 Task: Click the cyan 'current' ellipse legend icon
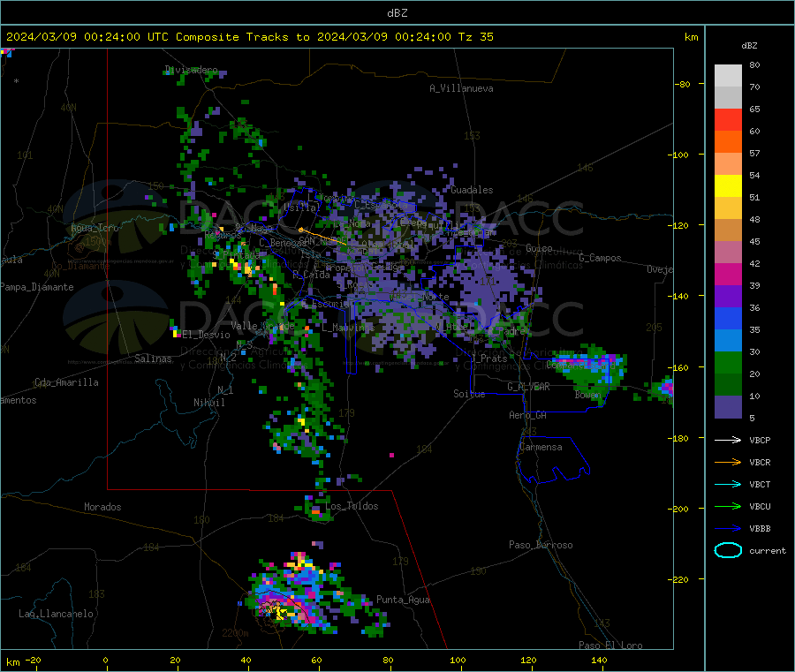(728, 550)
